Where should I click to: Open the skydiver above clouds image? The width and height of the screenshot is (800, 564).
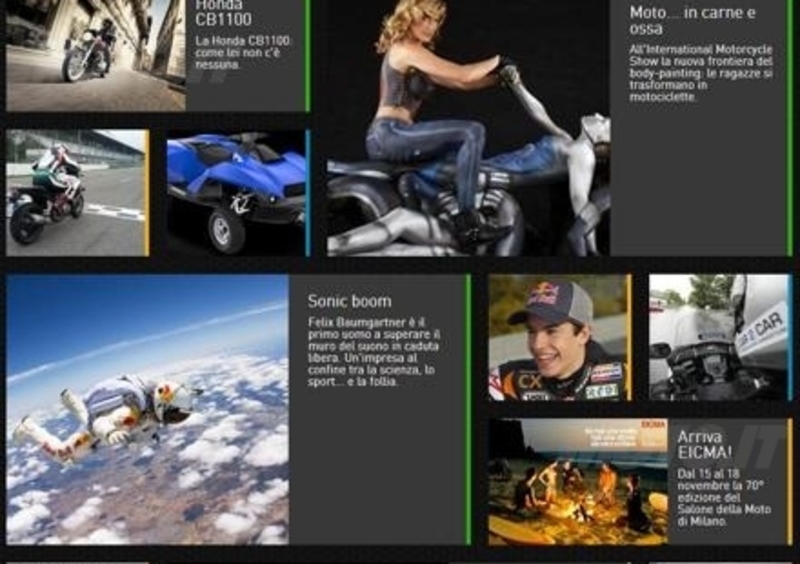[147, 410]
